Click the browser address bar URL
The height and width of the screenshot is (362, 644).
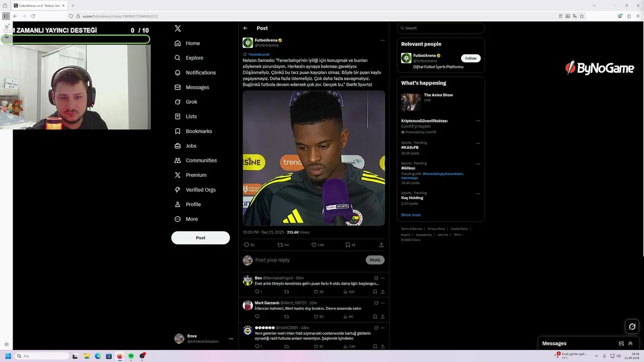click(x=120, y=16)
